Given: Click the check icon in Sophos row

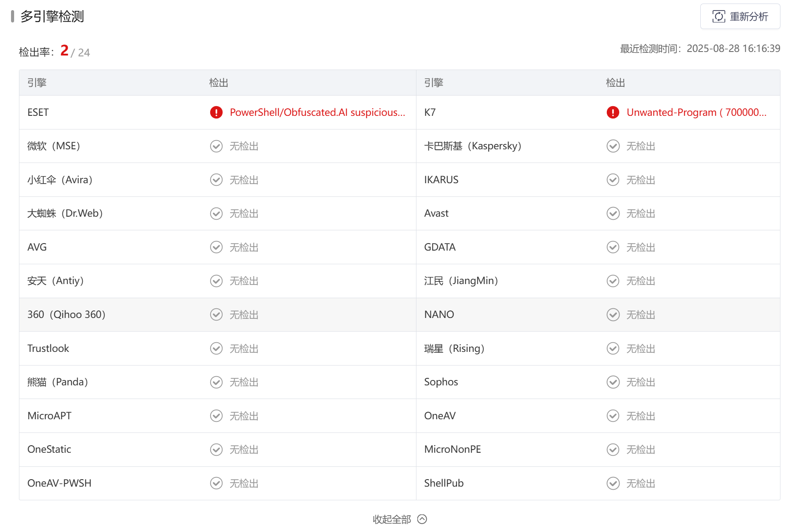Looking at the screenshot, I should (613, 382).
